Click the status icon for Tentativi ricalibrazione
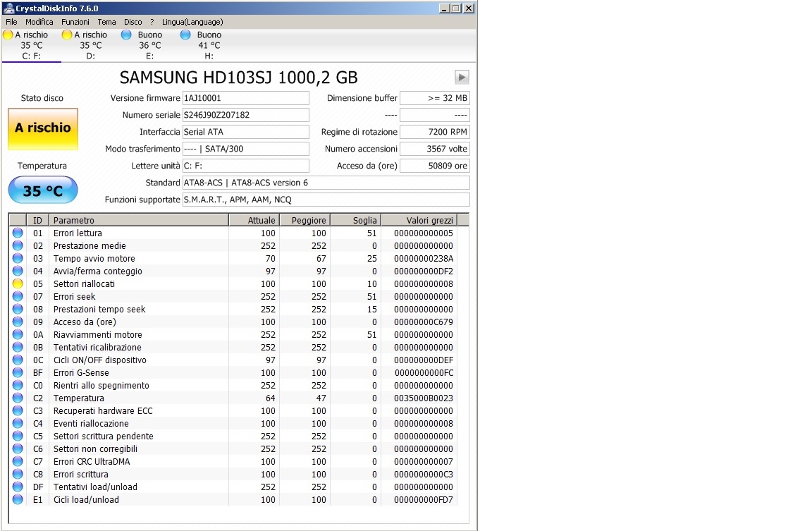Screen dimensions: 812x531 coord(18,347)
